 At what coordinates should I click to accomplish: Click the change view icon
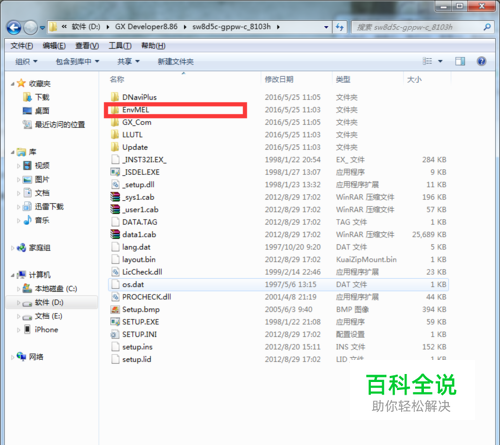427,61
